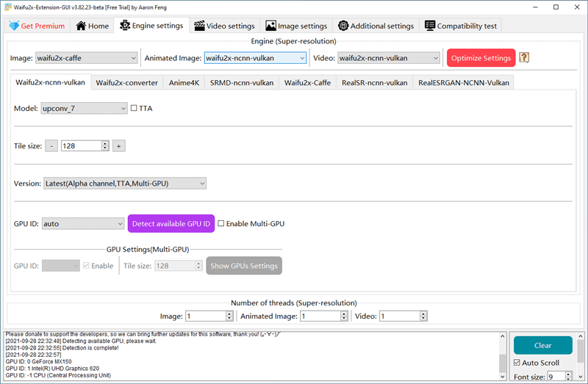The image size is (588, 384).
Task: Select the Waifu2x-ncnn-vulkan tab
Action: click(50, 82)
